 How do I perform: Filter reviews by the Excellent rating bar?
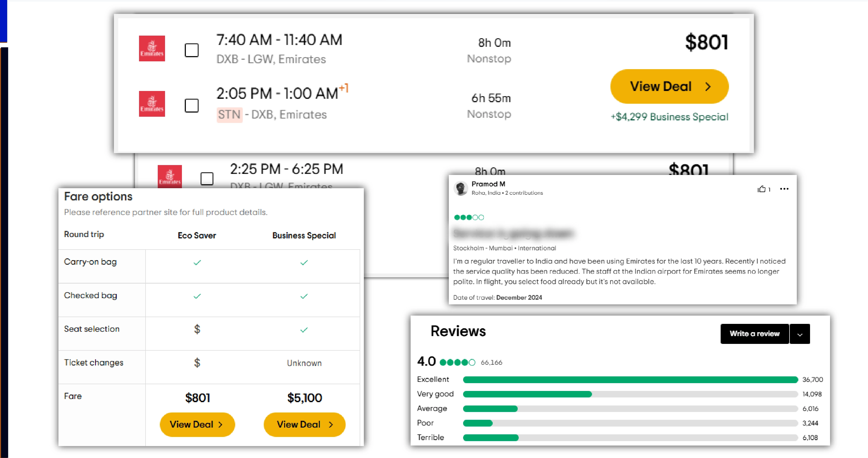[x=630, y=380]
